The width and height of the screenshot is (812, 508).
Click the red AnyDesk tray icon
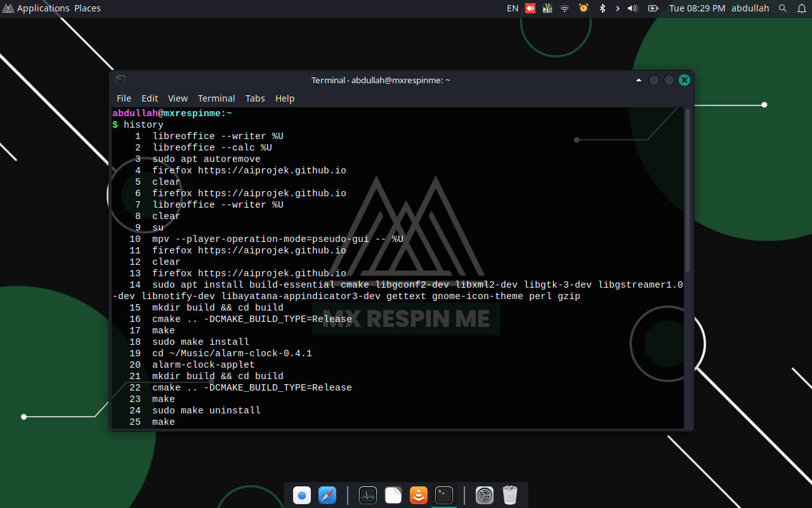(530, 8)
